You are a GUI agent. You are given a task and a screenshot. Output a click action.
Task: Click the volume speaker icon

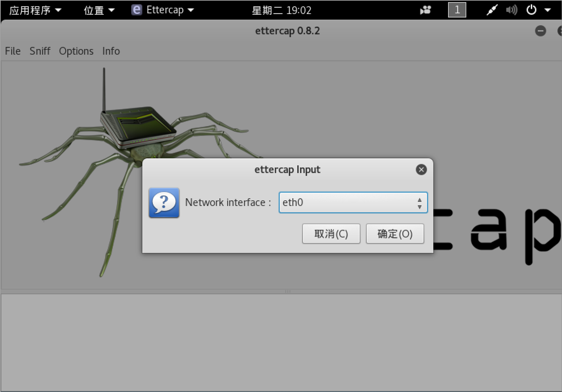click(512, 10)
